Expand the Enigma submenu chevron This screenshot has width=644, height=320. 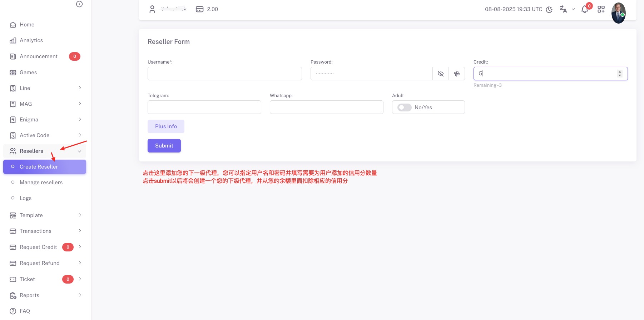(x=80, y=119)
